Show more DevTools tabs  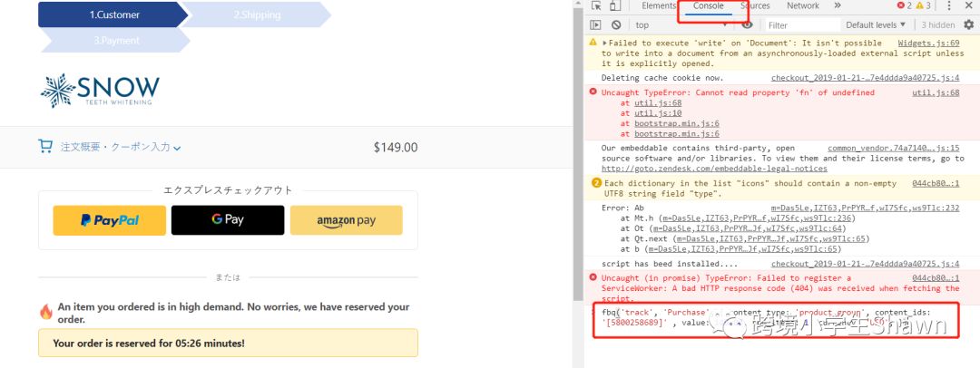[836, 6]
